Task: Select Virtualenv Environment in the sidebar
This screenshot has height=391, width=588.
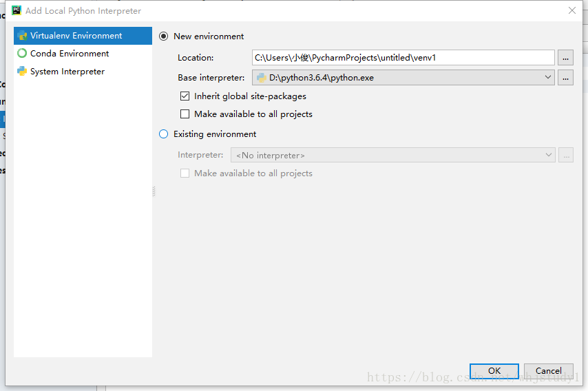Action: [x=83, y=36]
